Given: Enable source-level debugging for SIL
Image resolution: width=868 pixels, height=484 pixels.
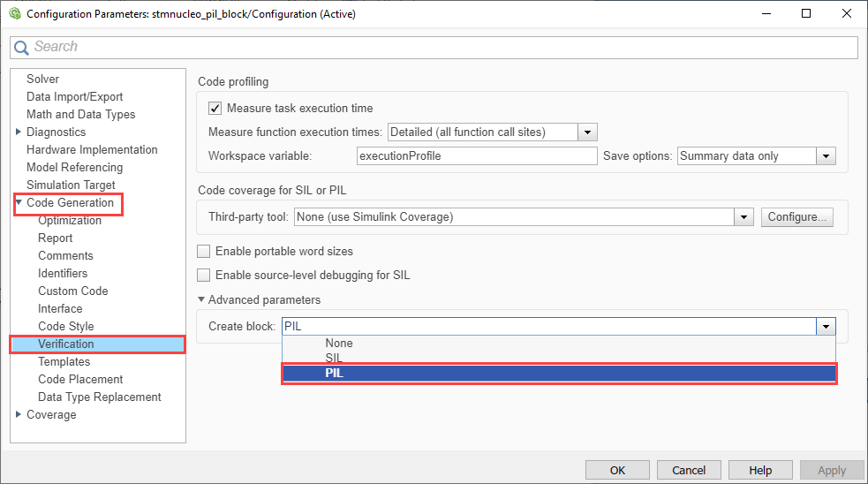Looking at the screenshot, I should tap(204, 275).
